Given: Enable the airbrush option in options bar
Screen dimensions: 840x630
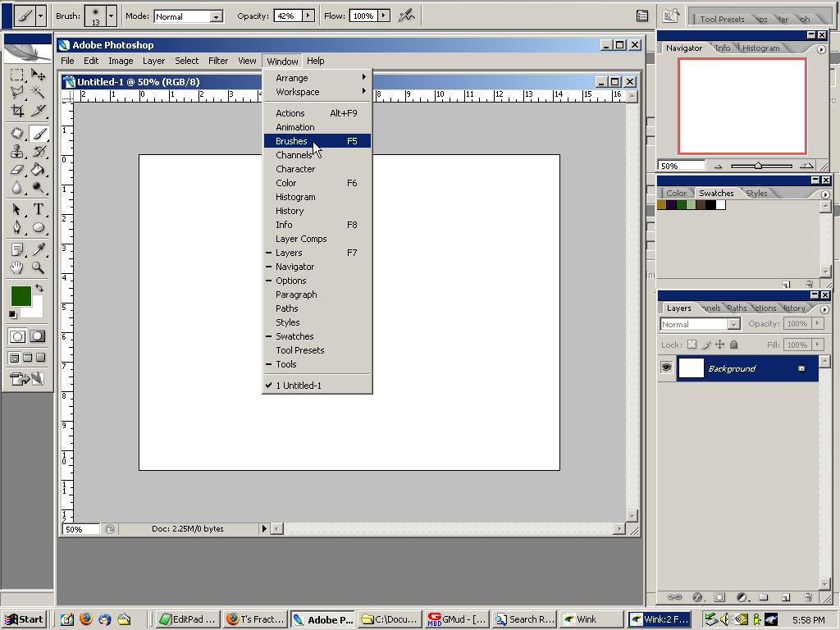Looking at the screenshot, I should [x=406, y=16].
